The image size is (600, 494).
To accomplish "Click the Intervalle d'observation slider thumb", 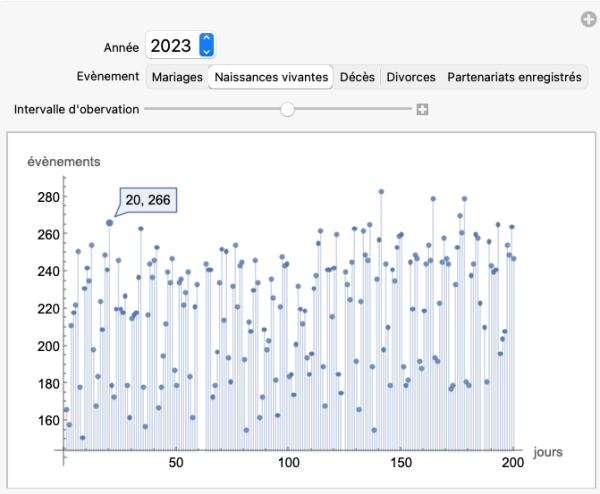I will point(287,109).
